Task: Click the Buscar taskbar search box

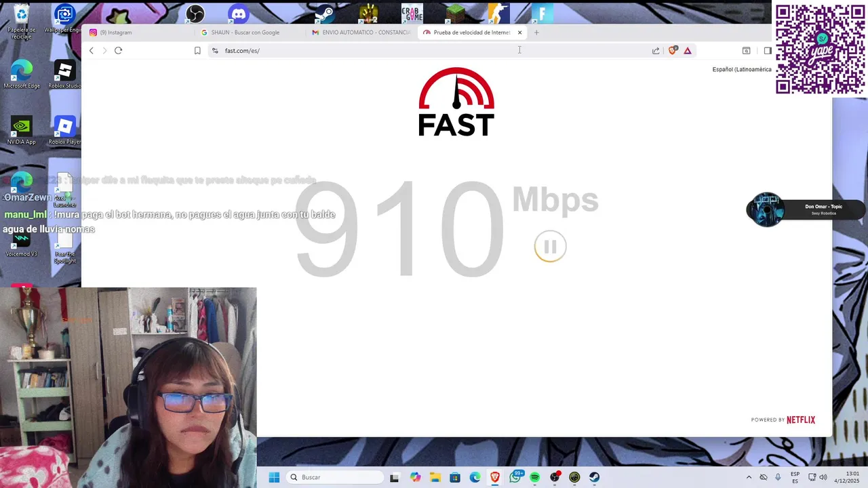Action: pyautogui.click(x=336, y=477)
